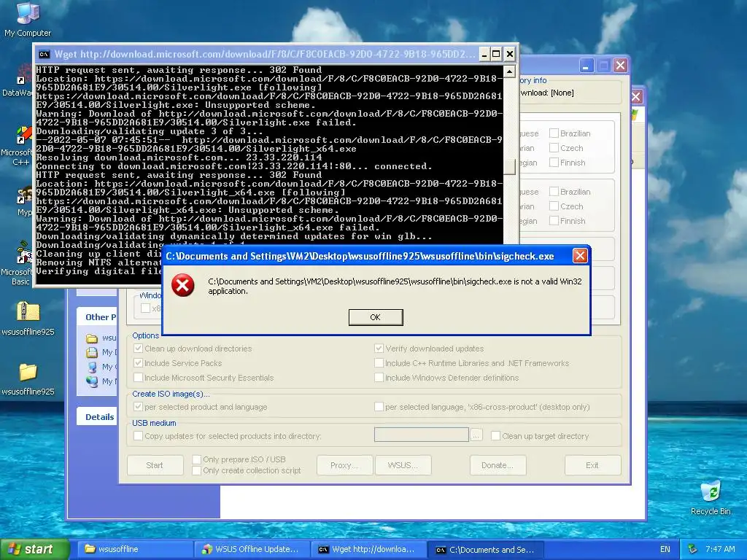Check the first Czech language checkbox
Viewport: 747px width, 560px height.
tap(554, 148)
